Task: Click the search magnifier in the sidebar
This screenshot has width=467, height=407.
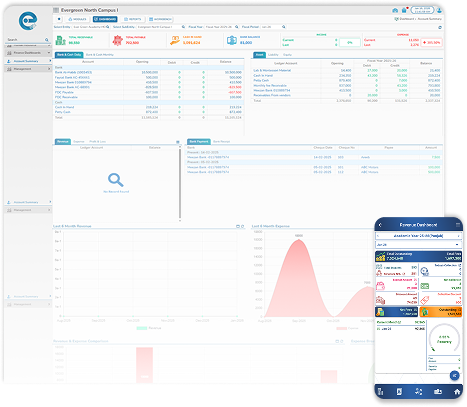Action: tap(47, 40)
